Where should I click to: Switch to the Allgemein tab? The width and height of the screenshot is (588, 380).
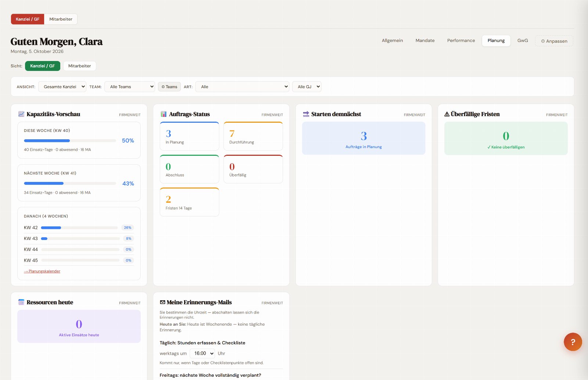(392, 40)
